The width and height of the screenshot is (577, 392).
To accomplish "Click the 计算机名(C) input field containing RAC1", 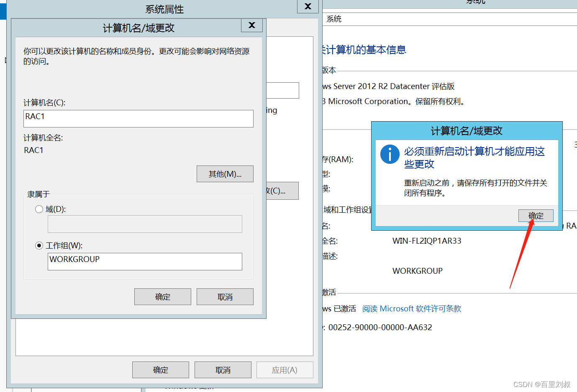I will pyautogui.click(x=138, y=119).
